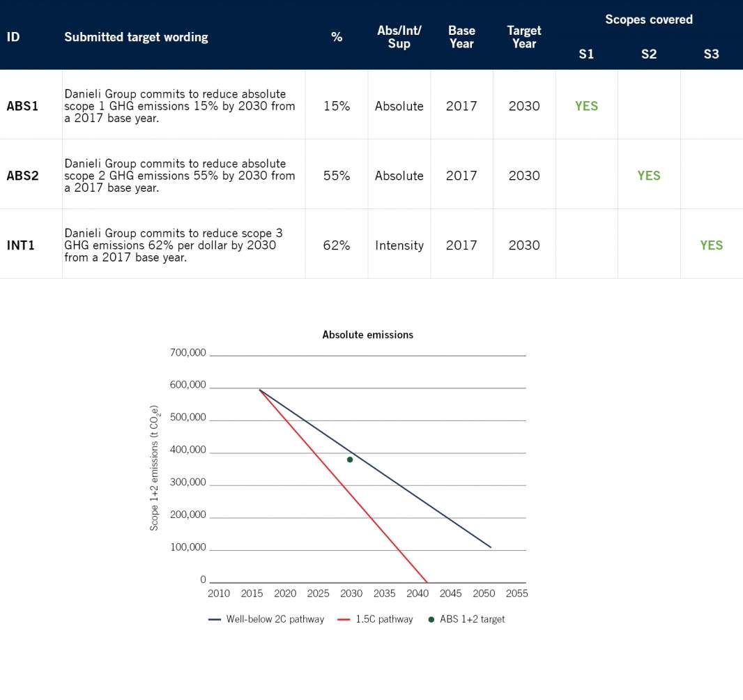Click the Abs/Int/Sup column header
This screenshot has width=743, height=700.
[399, 37]
